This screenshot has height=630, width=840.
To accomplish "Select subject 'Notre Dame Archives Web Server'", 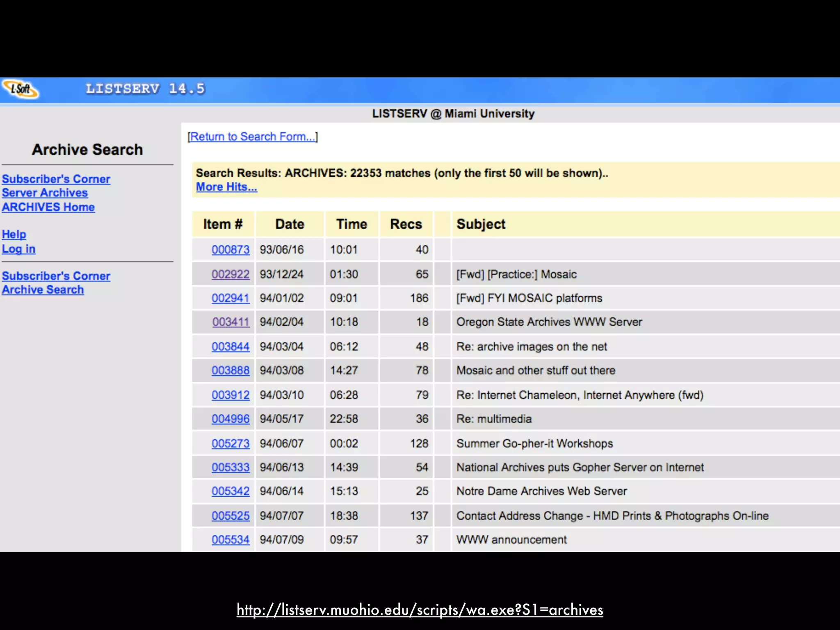I will [x=542, y=491].
